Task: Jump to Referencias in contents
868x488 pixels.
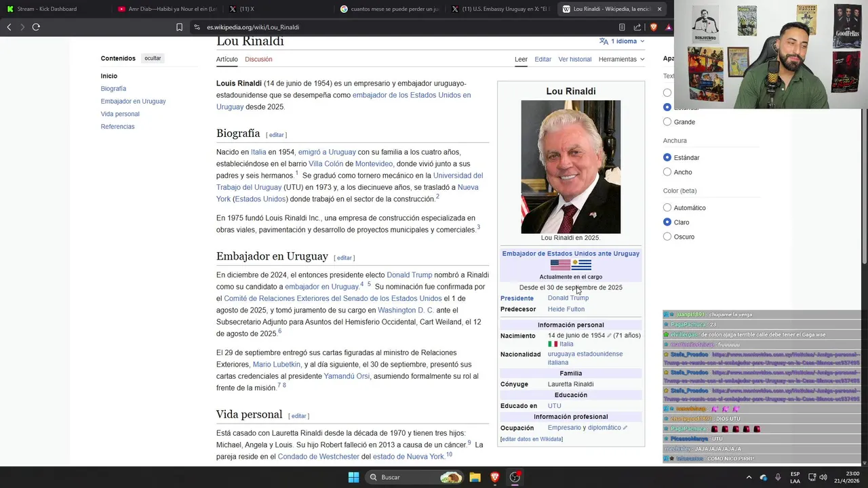Action: point(117,127)
